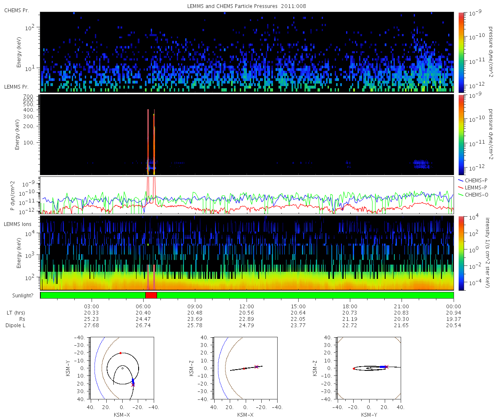Click the 06:00 time axis tick label
This screenshot has height=420, width=504.
point(143,306)
